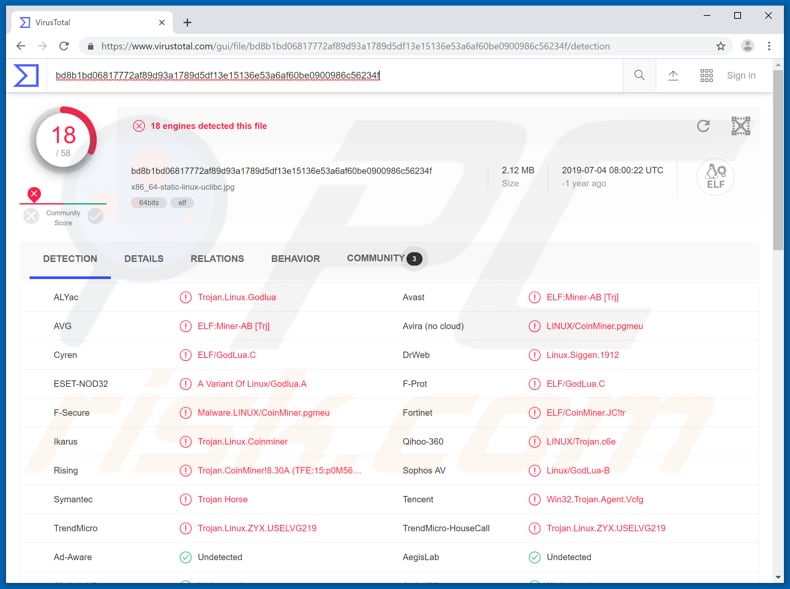790x589 pixels.
Task: Click the Fortinet ELF/CoinMiner.JC!tr result
Action: coord(586,413)
